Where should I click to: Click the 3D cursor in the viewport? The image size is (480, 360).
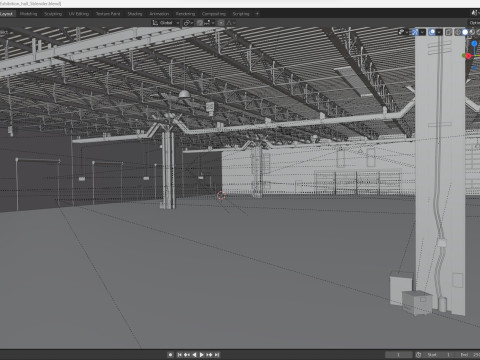click(x=221, y=196)
